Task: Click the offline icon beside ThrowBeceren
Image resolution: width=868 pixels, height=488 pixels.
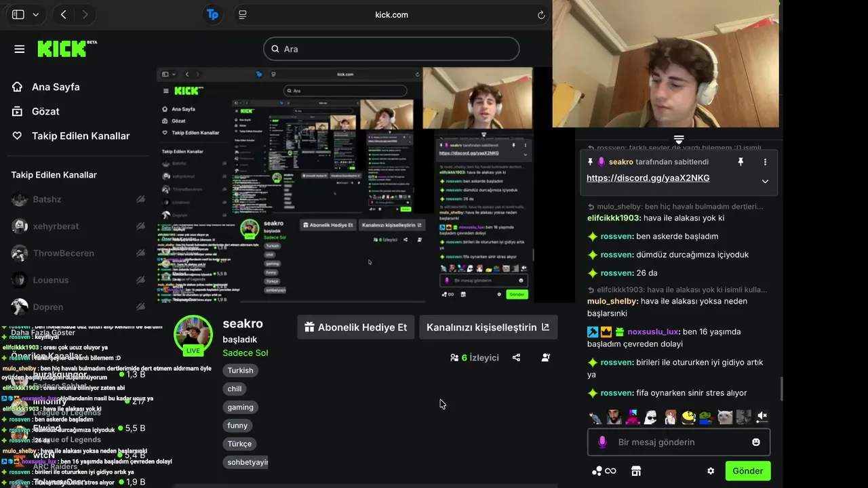Action: click(x=140, y=253)
